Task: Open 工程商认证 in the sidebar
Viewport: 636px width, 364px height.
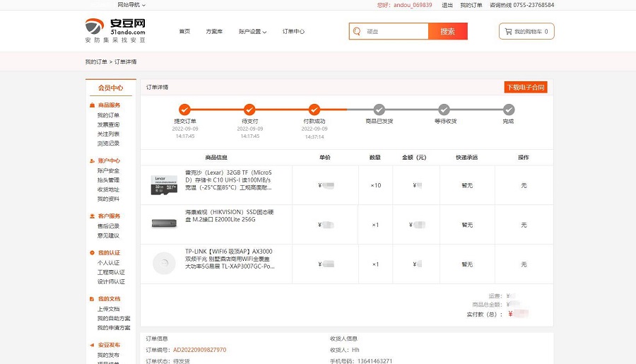Action: (111, 272)
